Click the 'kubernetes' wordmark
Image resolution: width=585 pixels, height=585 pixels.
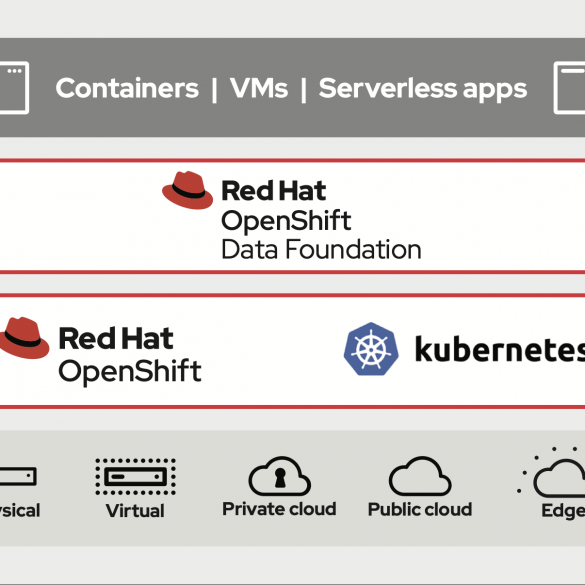(500, 349)
